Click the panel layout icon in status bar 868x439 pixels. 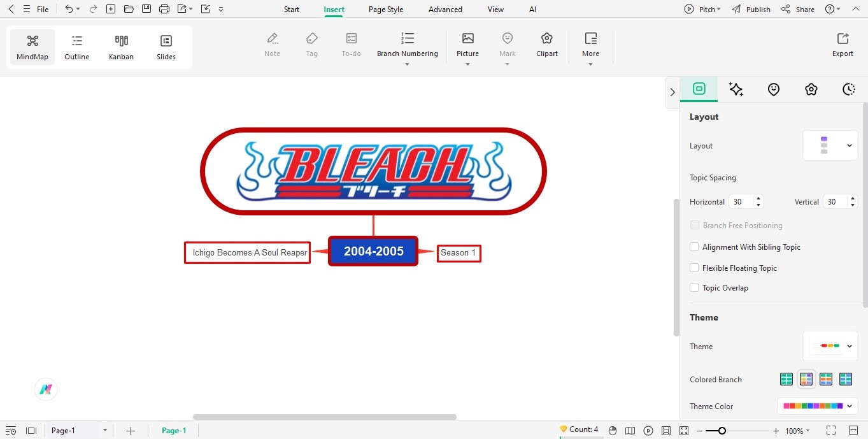[31, 431]
